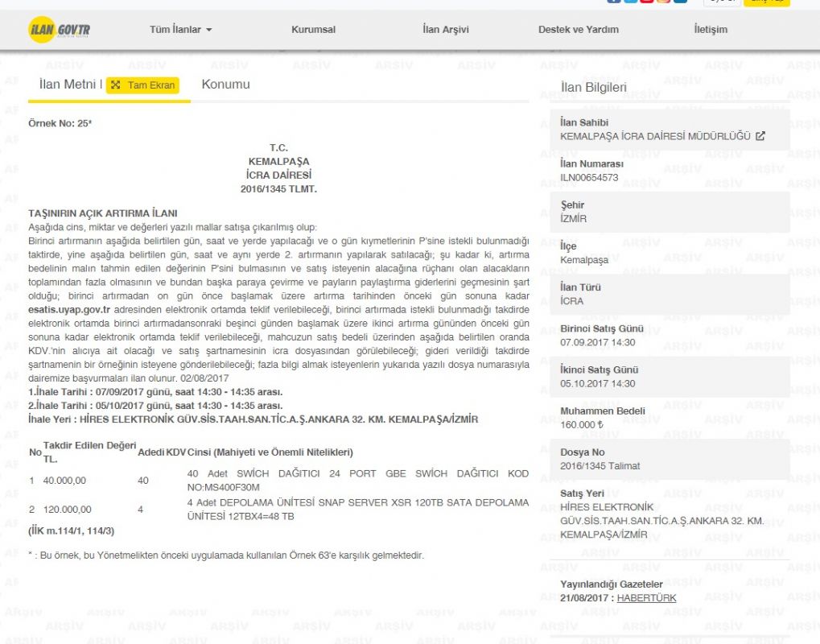Click Dosya No value 2016/1345 Talimat

(x=600, y=465)
